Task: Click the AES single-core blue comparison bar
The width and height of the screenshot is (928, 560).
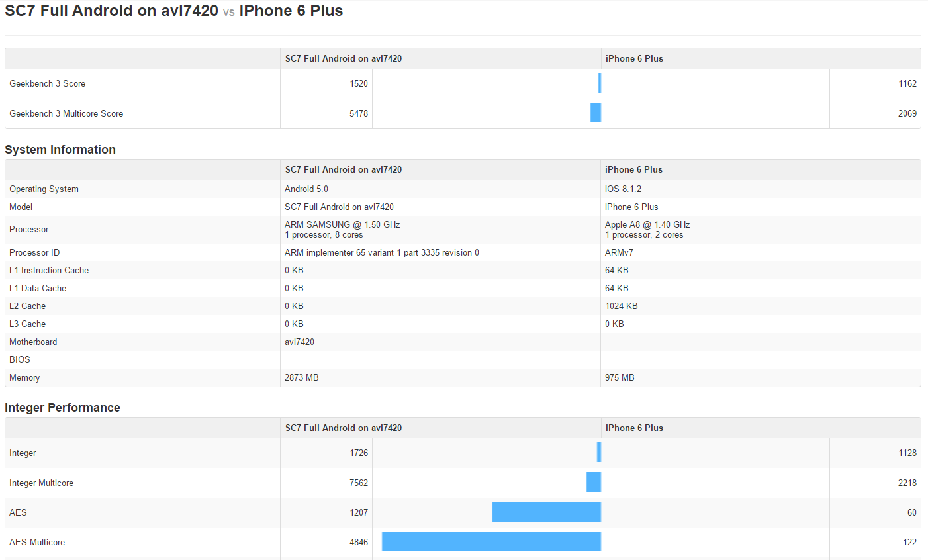Action: 546,512
